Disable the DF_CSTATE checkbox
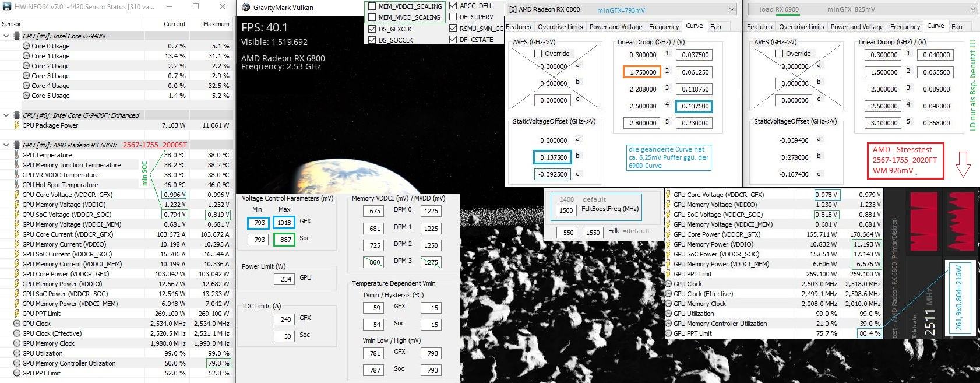This screenshot has width=980, height=383. point(453,39)
